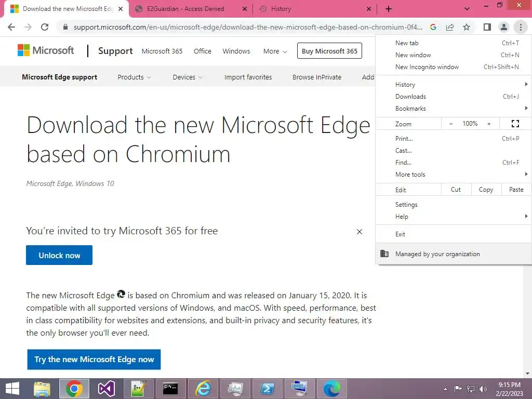Open Internet Explorer from taskbar
The width and height of the screenshot is (532, 399).
[x=203, y=389]
